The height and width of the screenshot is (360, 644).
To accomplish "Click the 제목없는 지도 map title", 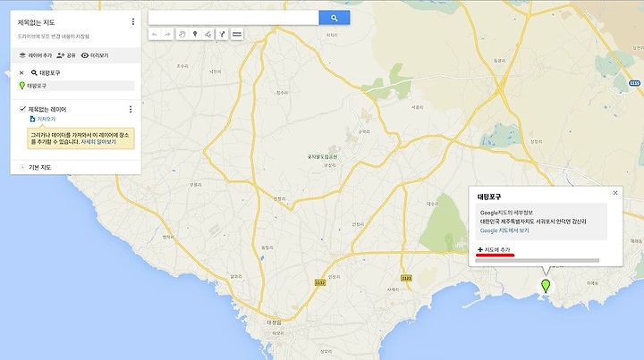I will tap(36, 22).
